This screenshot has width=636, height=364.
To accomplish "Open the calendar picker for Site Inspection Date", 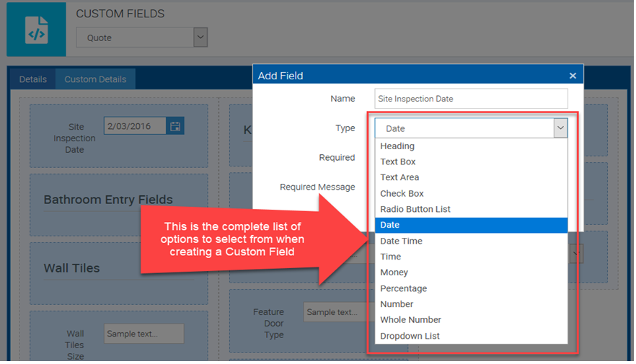I will 175,126.
